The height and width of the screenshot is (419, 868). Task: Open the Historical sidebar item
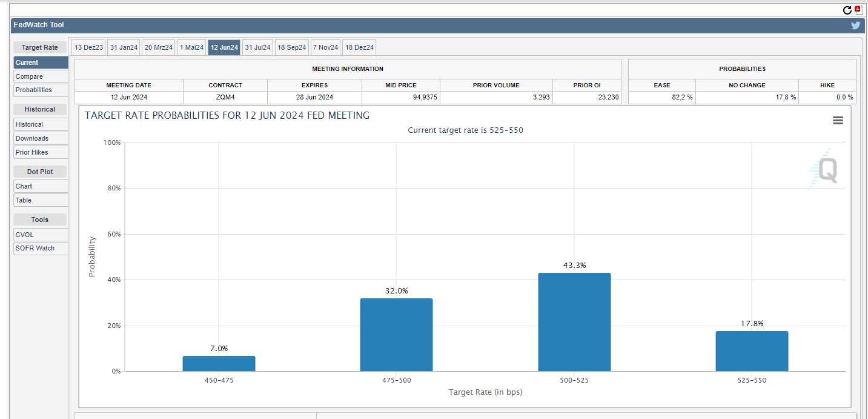point(41,124)
